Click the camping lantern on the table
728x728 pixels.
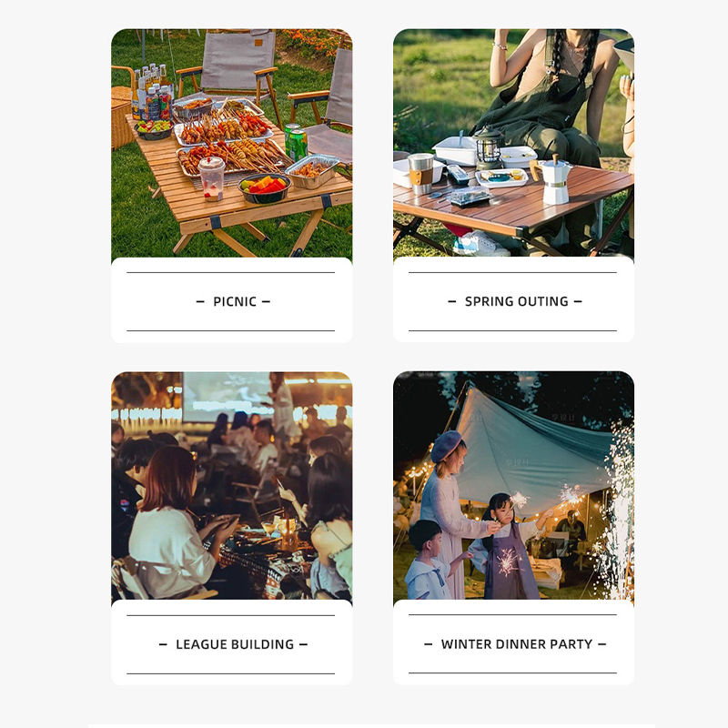pyautogui.click(x=488, y=147)
